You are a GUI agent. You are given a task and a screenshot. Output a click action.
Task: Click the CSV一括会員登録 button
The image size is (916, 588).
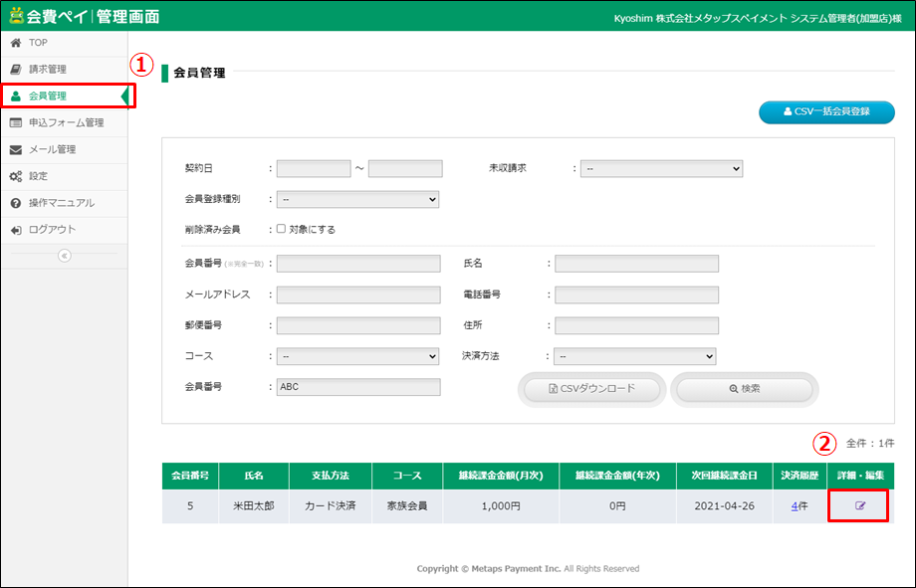(x=825, y=111)
